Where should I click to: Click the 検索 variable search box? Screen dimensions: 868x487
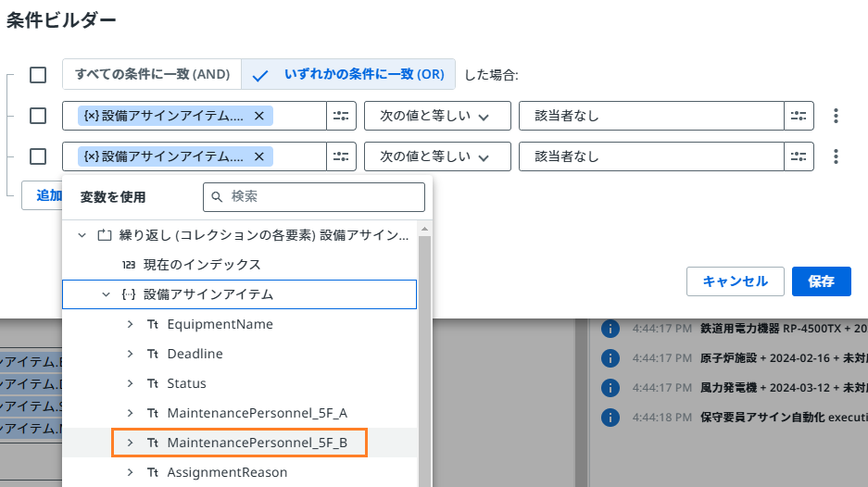[x=314, y=197]
